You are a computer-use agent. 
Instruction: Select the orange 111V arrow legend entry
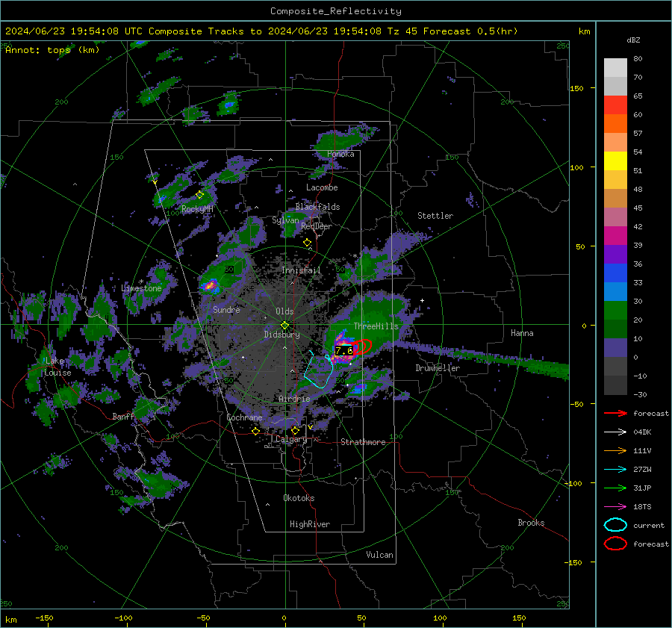(615, 450)
